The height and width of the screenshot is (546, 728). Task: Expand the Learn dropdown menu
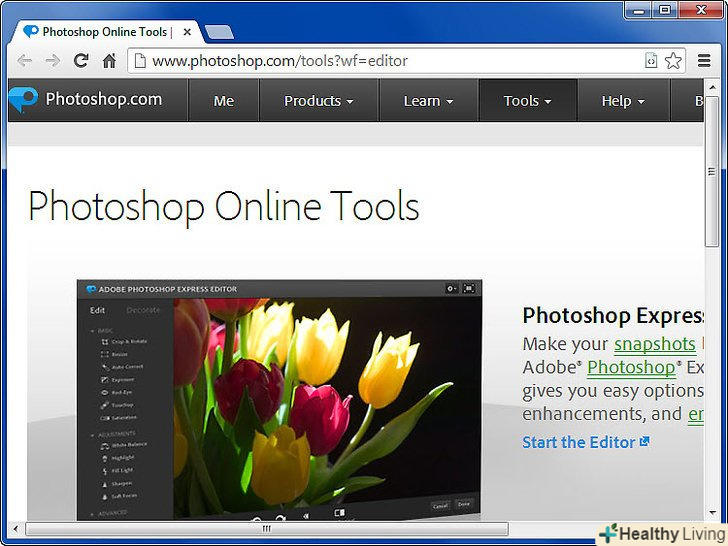[x=428, y=100]
